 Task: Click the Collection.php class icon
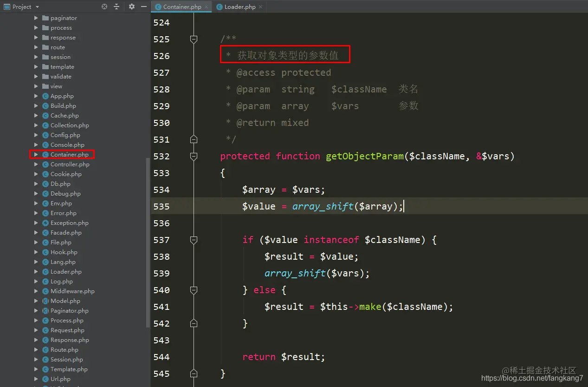coord(45,125)
